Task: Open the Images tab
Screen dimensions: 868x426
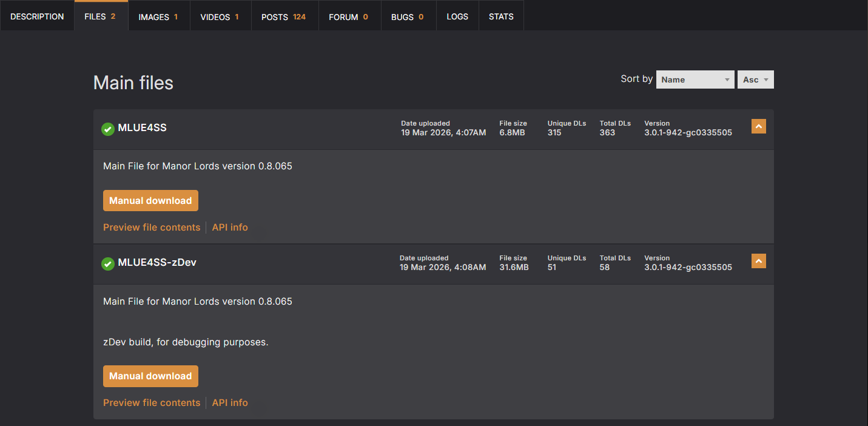Action: tap(158, 16)
